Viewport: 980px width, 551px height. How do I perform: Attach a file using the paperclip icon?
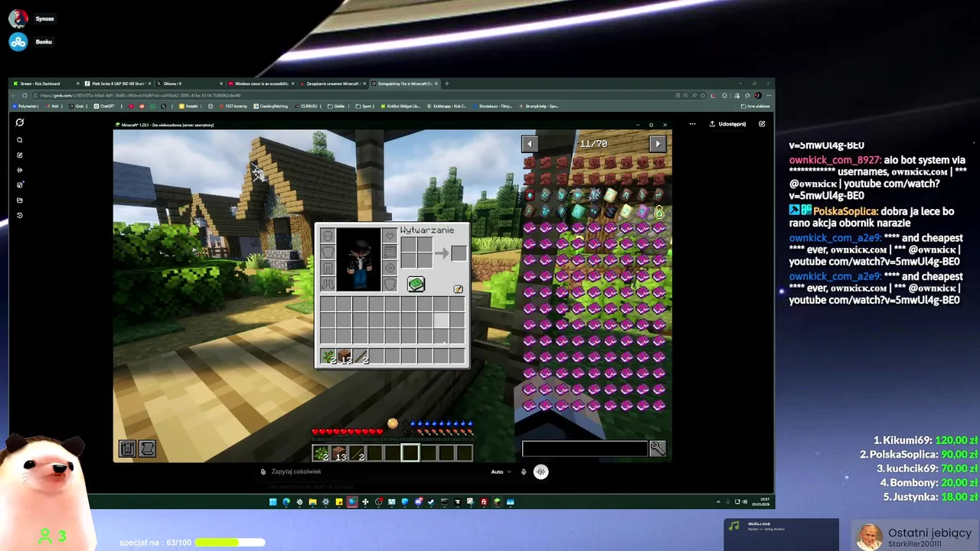pos(263,471)
